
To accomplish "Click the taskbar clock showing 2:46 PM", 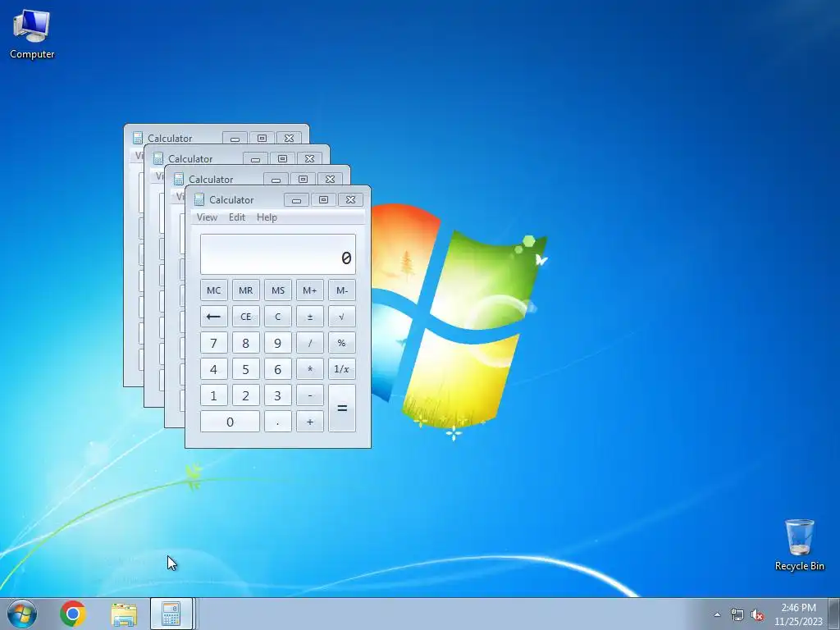I will click(798, 614).
